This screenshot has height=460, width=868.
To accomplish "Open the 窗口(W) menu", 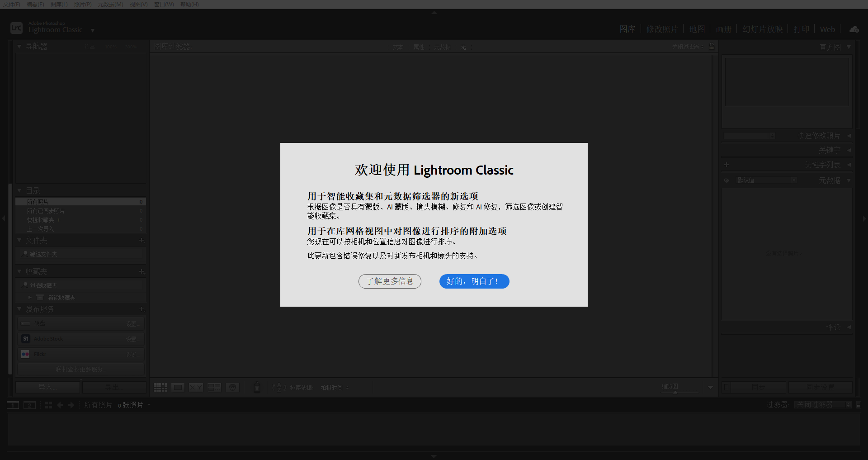I will coord(164,5).
